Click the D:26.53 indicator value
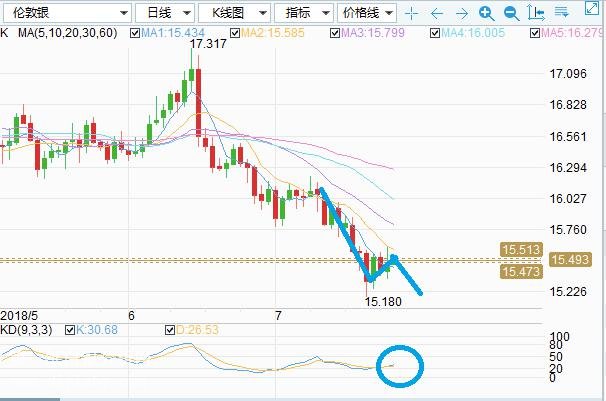This screenshot has width=606, height=401. [x=197, y=330]
